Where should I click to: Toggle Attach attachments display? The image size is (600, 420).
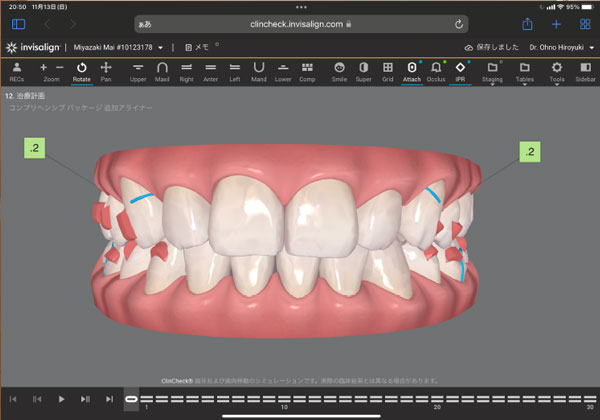[x=412, y=72]
